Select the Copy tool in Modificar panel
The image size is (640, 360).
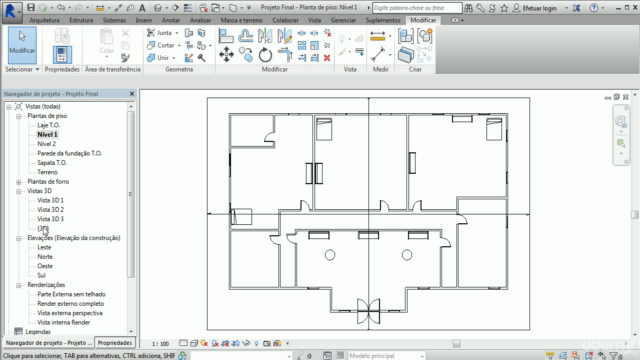click(x=246, y=55)
